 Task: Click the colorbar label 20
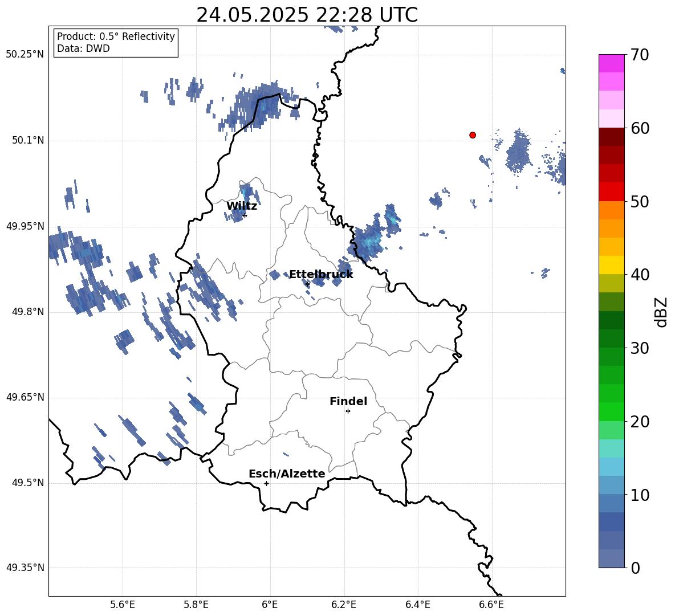point(640,422)
